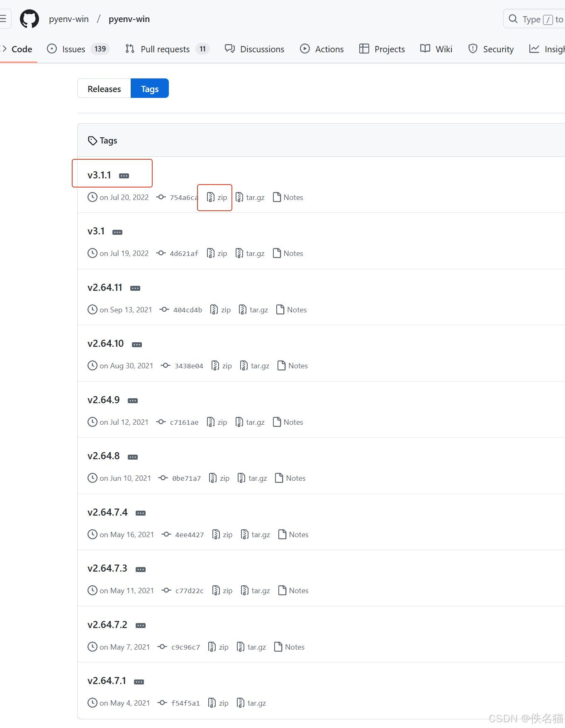
Task: Click the 139 issues counter badge
Action: [x=100, y=49]
